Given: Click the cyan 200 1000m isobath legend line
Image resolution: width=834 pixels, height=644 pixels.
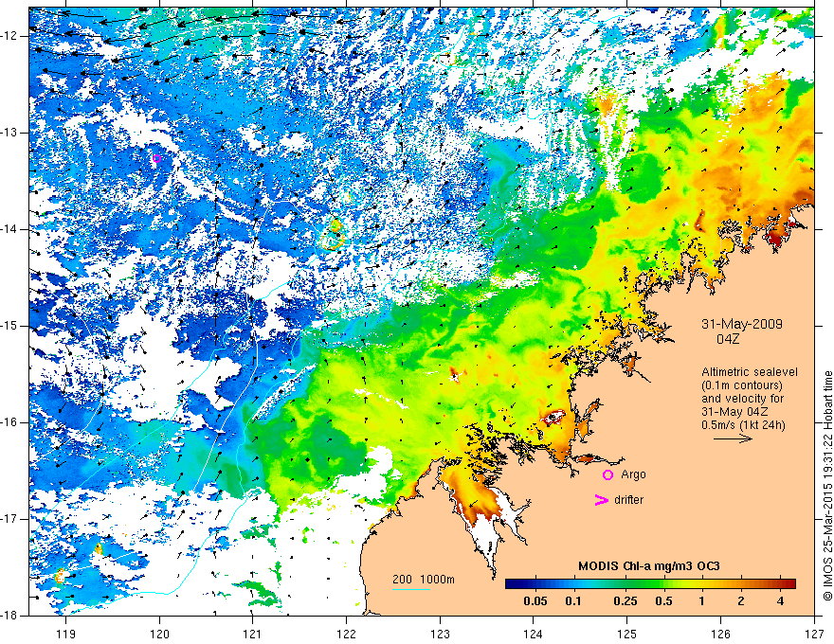Looking at the screenshot, I should pyautogui.click(x=411, y=589).
